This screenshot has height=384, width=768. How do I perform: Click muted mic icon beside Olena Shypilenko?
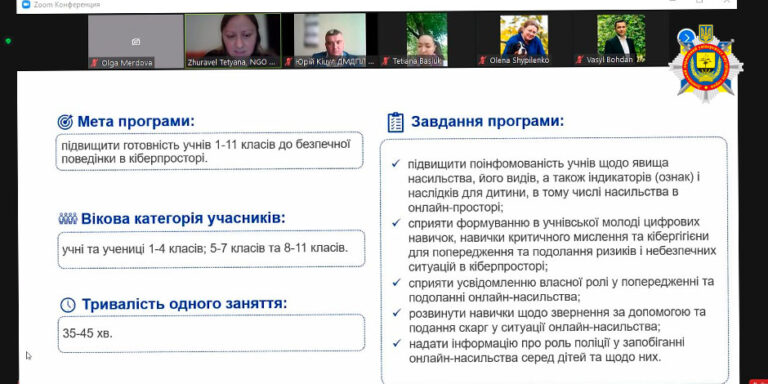(x=483, y=60)
